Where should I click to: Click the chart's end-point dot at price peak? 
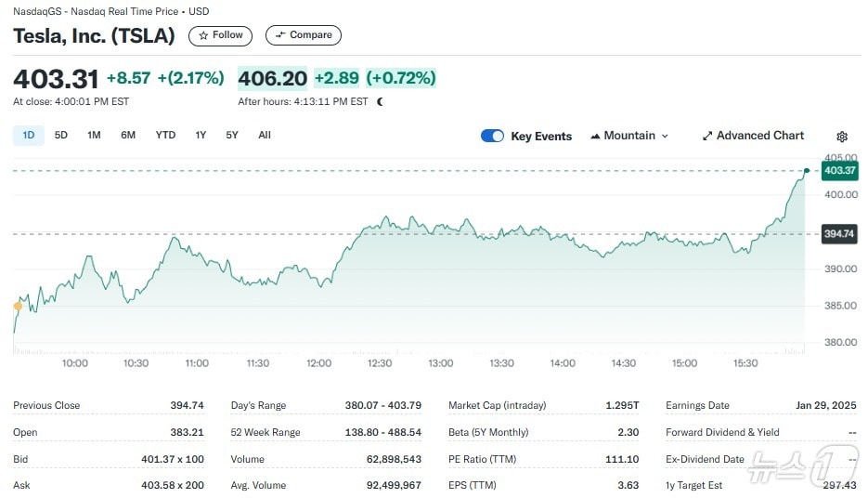tap(806, 171)
